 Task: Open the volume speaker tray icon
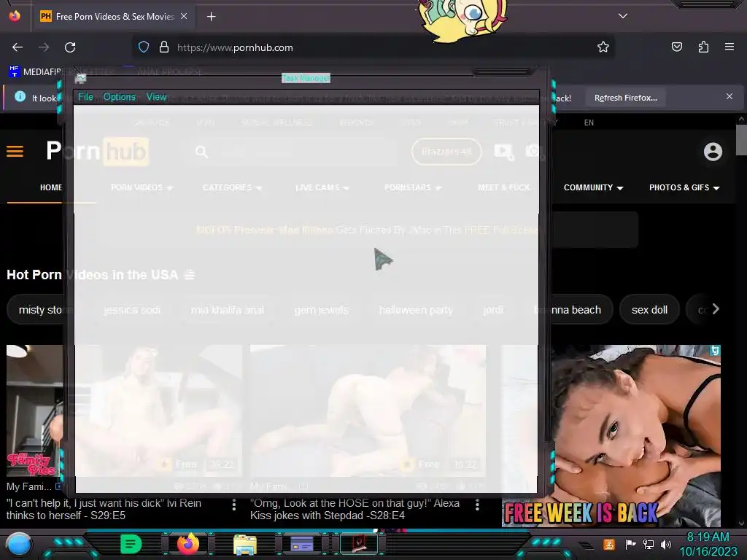click(665, 544)
